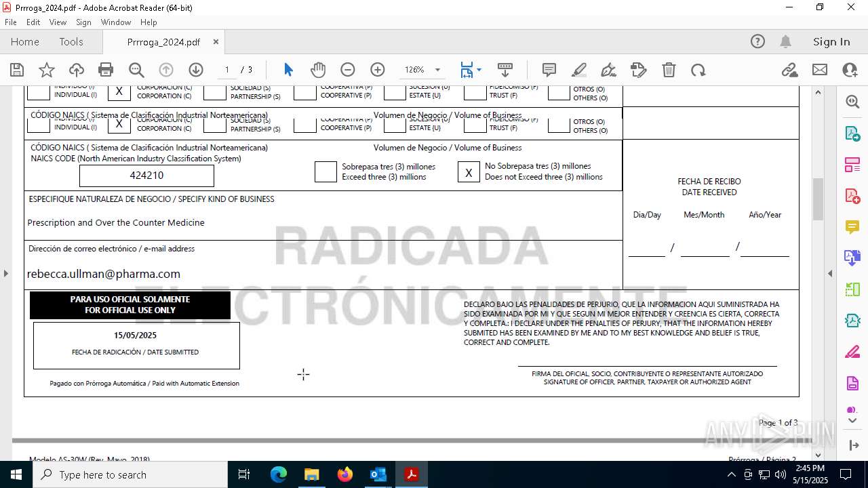Zoom in with the plus button
Screen dimensions: 868x488
click(x=378, y=70)
